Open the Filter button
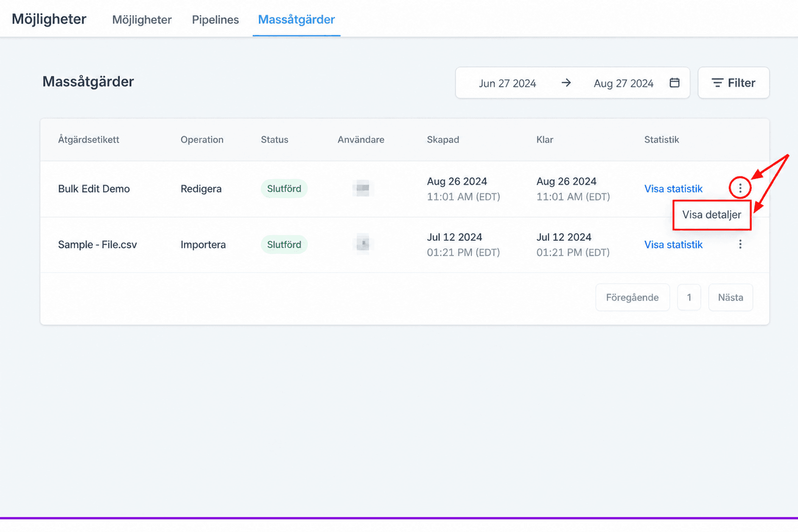 (733, 83)
